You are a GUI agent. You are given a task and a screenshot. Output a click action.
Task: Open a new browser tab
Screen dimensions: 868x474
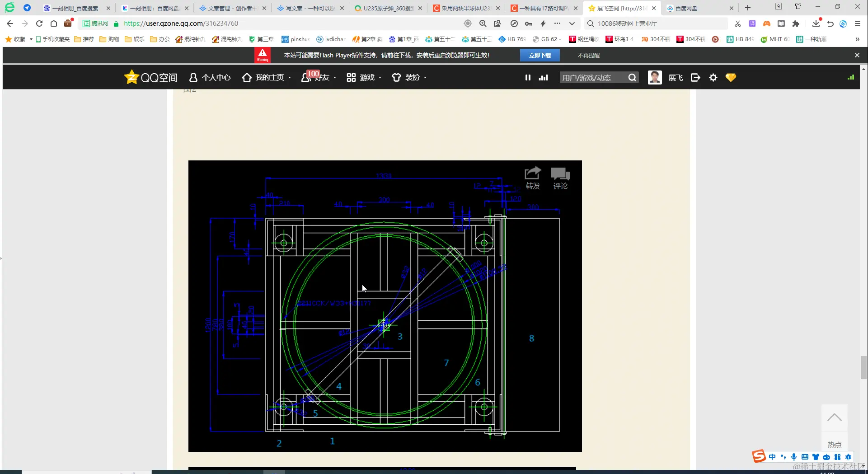point(748,8)
